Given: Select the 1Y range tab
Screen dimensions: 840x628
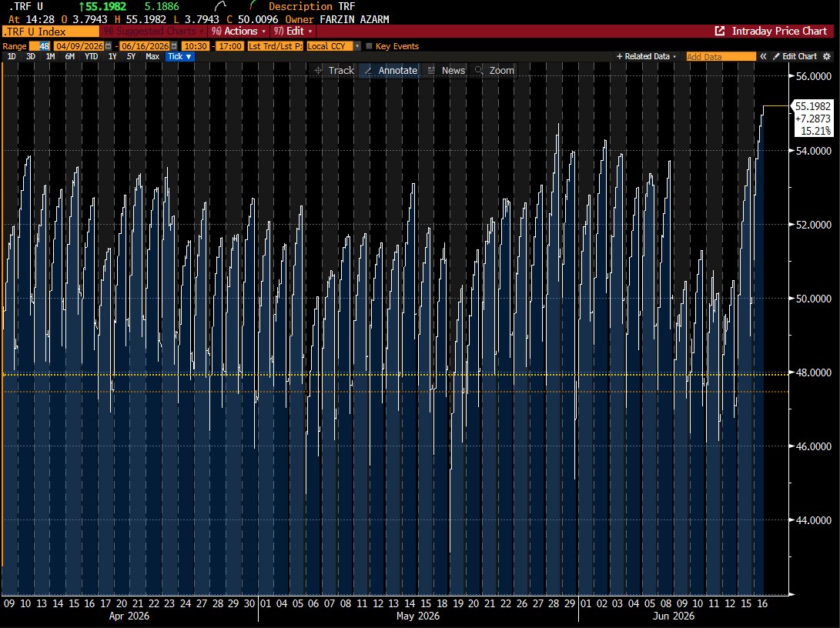Looking at the screenshot, I should click(112, 56).
